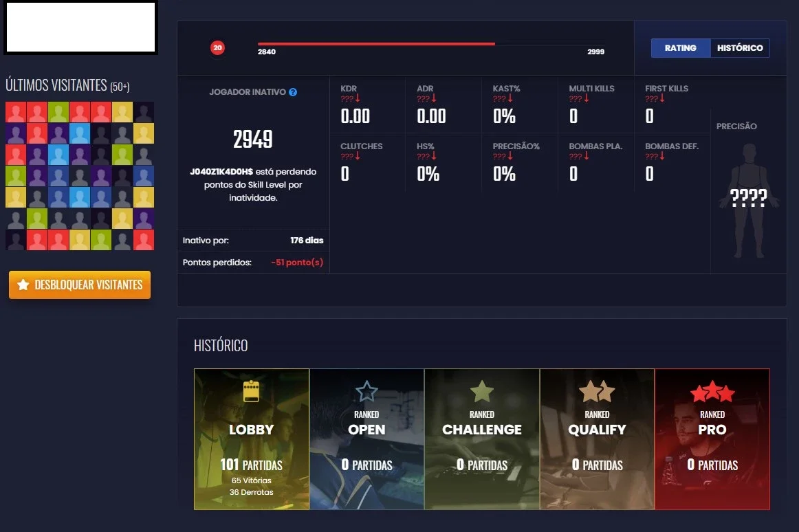The height and width of the screenshot is (532, 799).
Task: Click the double bronze stars above Qualify
Action: point(598,391)
